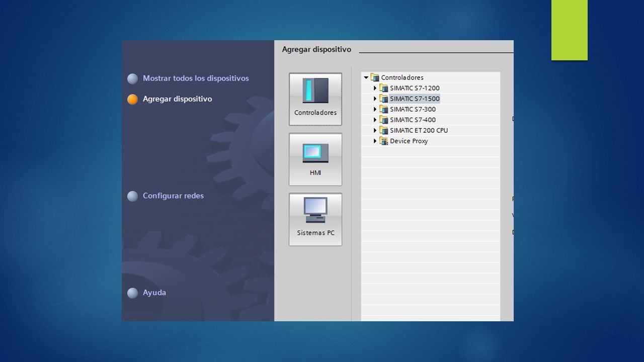Click the SIMATIC S7-400 folder icon
The width and height of the screenshot is (644, 362).
383,120
